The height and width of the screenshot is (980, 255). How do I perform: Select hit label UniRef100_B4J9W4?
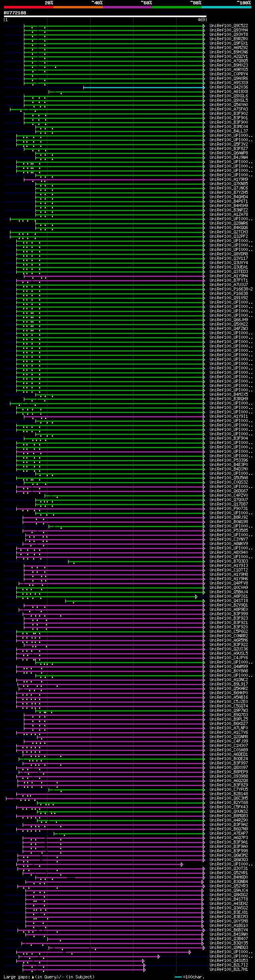(x=229, y=157)
